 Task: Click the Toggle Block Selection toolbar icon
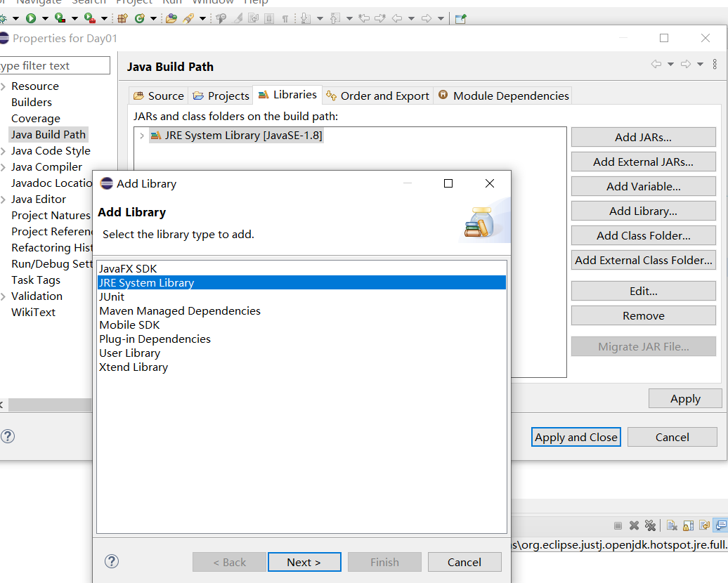coord(269,18)
